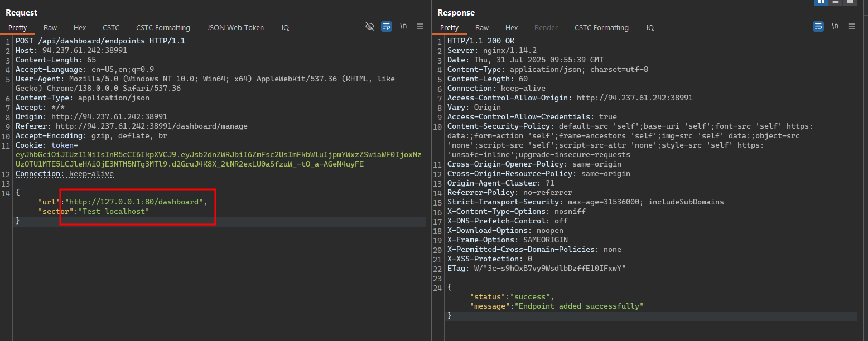This screenshot has width=868, height=341.
Task: Click the Accept: */* header line
Action: click(40, 107)
